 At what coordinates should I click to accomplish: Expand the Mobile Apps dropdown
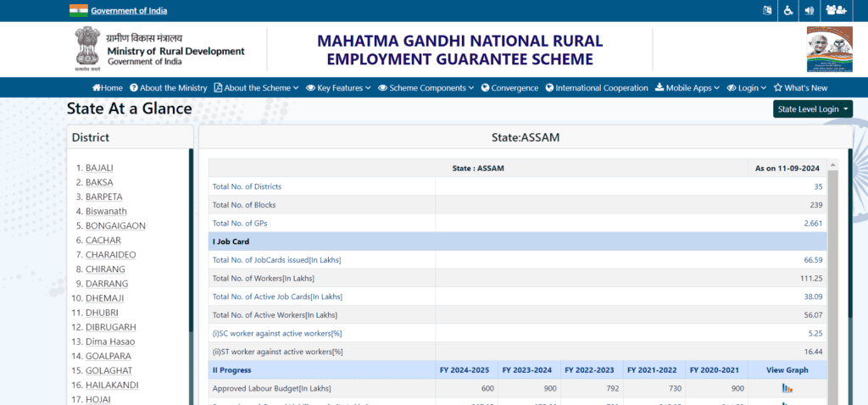coord(687,88)
